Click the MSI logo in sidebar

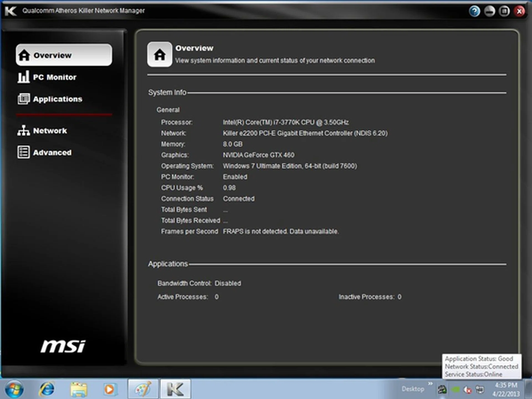point(63,346)
